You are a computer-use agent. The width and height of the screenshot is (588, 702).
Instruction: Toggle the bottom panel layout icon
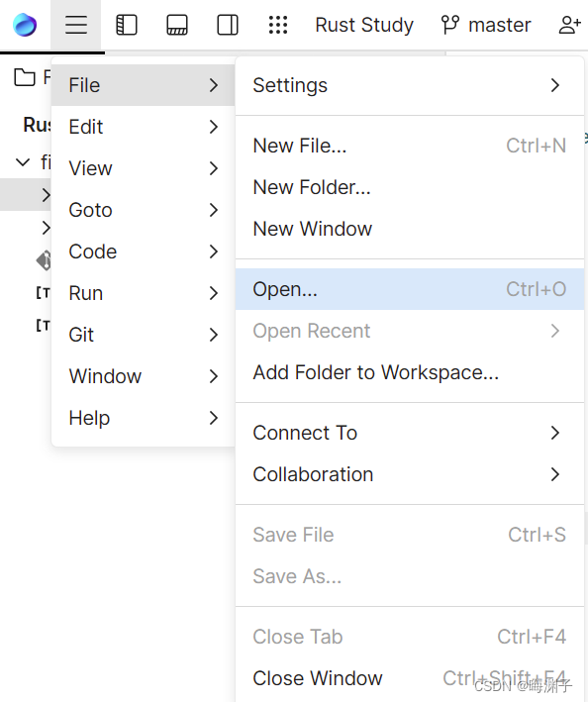coord(177,25)
